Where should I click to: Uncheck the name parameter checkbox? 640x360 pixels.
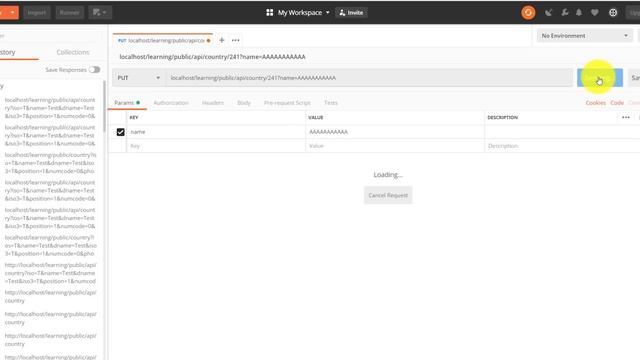click(x=120, y=132)
